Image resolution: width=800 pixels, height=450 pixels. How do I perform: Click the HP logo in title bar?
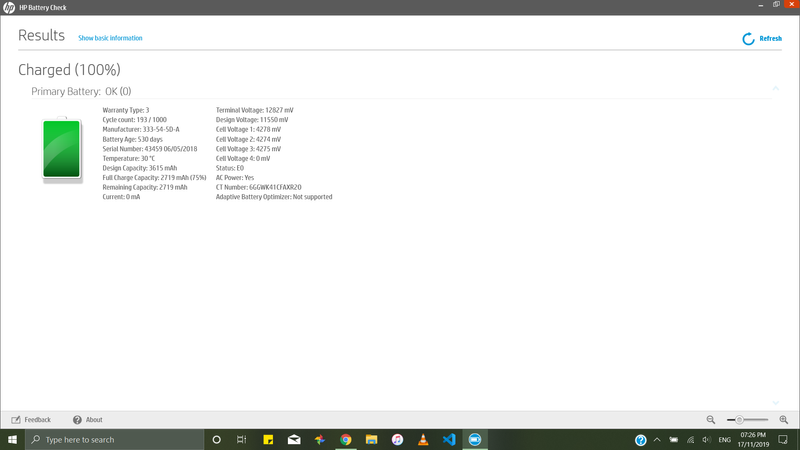pyautogui.click(x=9, y=8)
